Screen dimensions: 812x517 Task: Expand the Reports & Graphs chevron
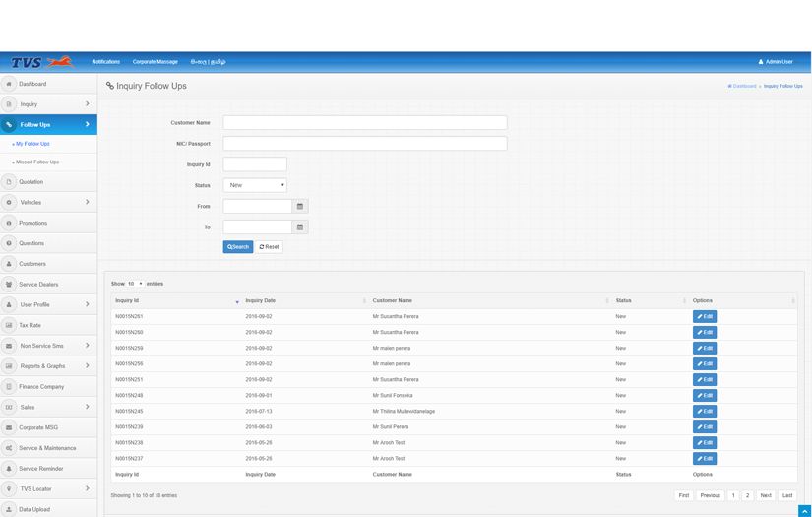87,365
